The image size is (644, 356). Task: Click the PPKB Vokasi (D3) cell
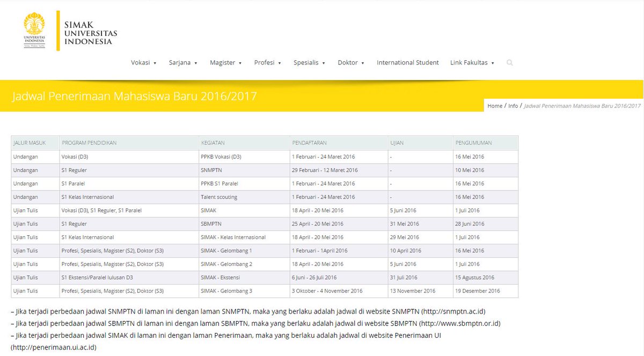coord(244,157)
